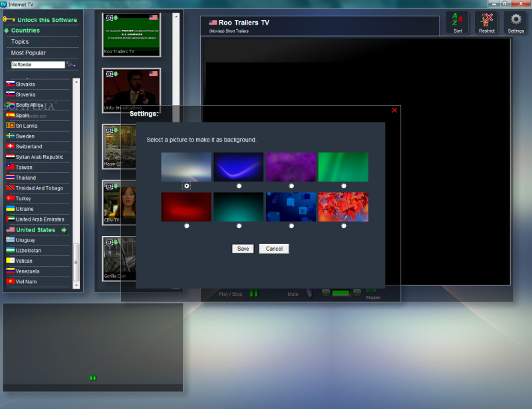Select Slovenia in country list
Image resolution: width=532 pixels, height=409 pixels.
pyautogui.click(x=25, y=94)
